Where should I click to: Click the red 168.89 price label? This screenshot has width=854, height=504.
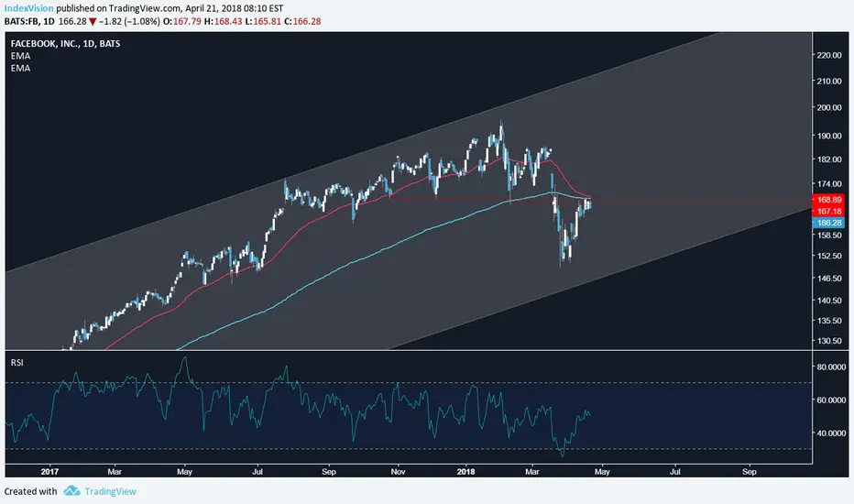click(x=828, y=200)
